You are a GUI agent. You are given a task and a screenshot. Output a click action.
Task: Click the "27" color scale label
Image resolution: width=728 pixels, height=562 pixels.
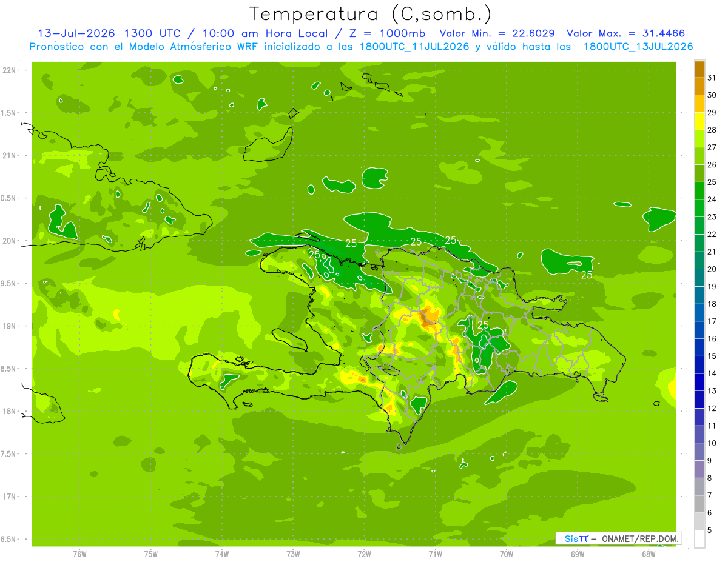click(712, 147)
